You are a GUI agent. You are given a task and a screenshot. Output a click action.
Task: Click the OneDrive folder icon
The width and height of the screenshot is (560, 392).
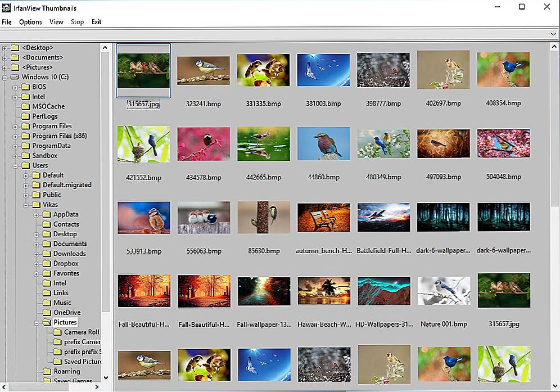click(47, 313)
